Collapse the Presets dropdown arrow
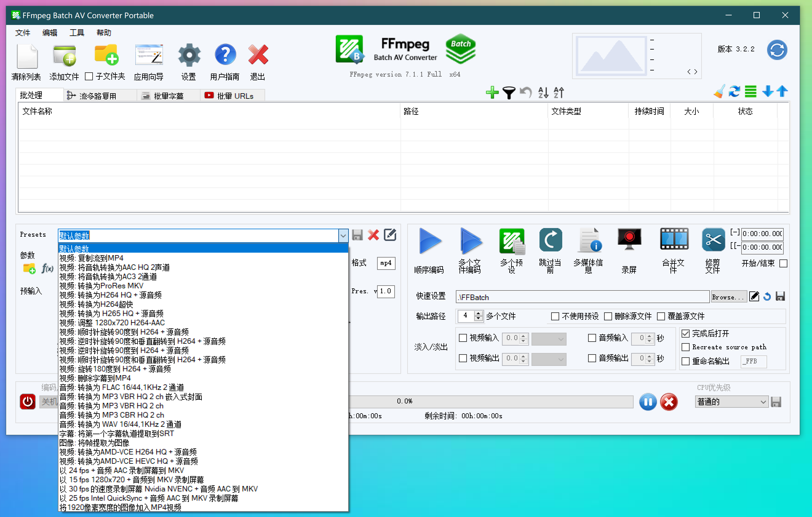The image size is (812, 517). tap(343, 235)
